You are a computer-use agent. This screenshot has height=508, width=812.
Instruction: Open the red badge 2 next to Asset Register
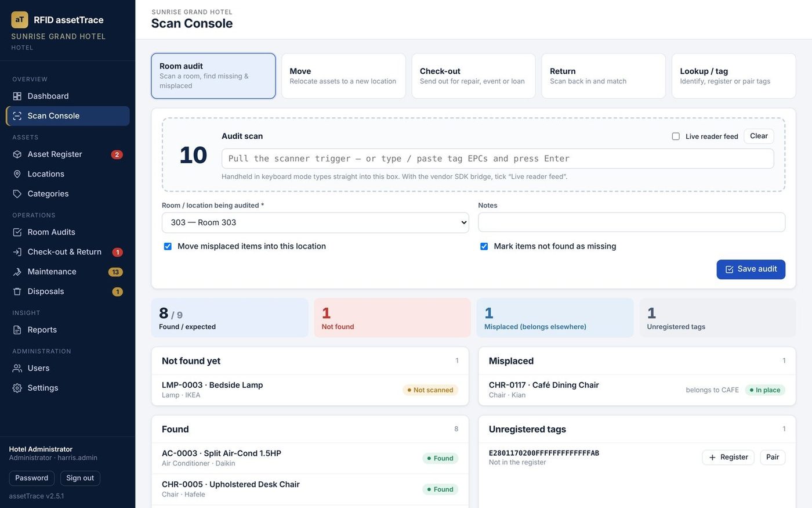[x=117, y=154]
